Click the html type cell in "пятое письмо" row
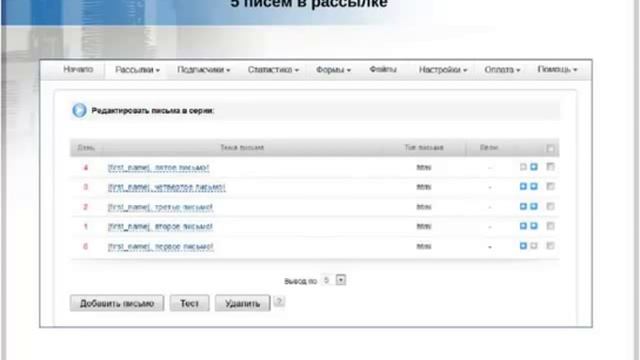 tap(424, 167)
